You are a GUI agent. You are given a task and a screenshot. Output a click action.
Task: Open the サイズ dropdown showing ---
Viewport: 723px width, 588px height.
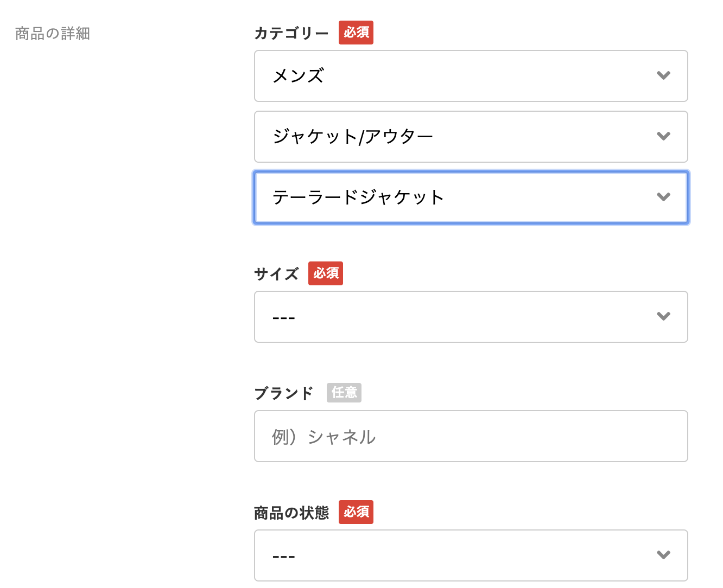point(471,317)
